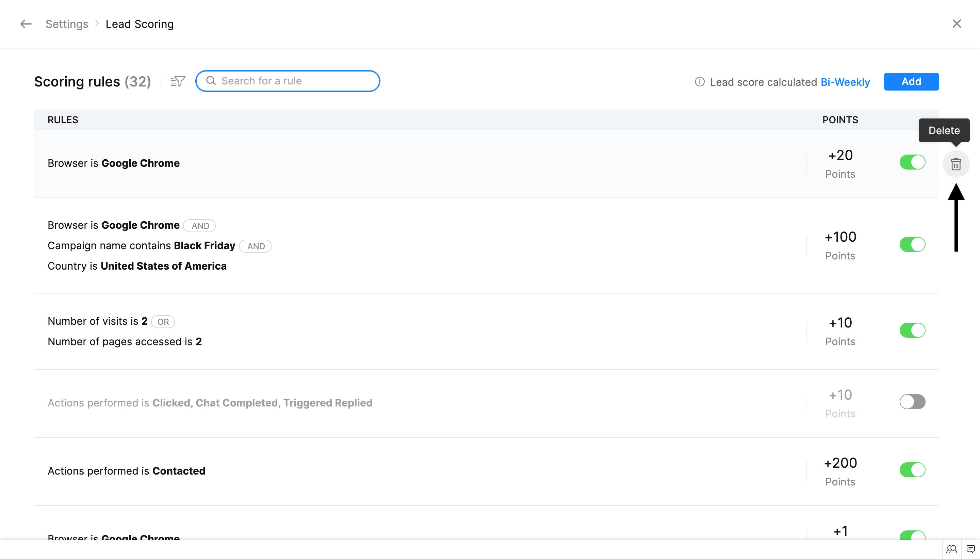This screenshot has height=559, width=980.
Task: Turn off the Number of visits rule
Action: [912, 330]
